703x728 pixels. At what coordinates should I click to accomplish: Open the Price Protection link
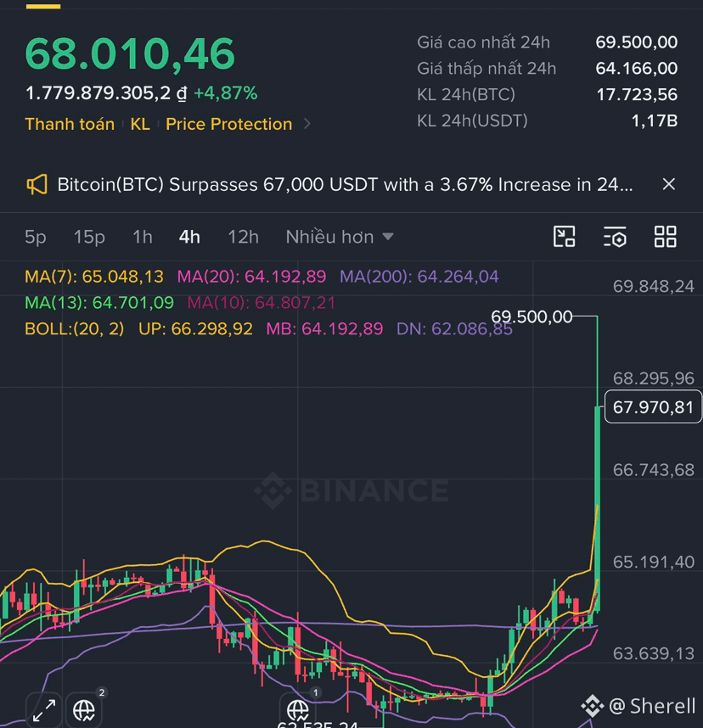[x=229, y=124]
